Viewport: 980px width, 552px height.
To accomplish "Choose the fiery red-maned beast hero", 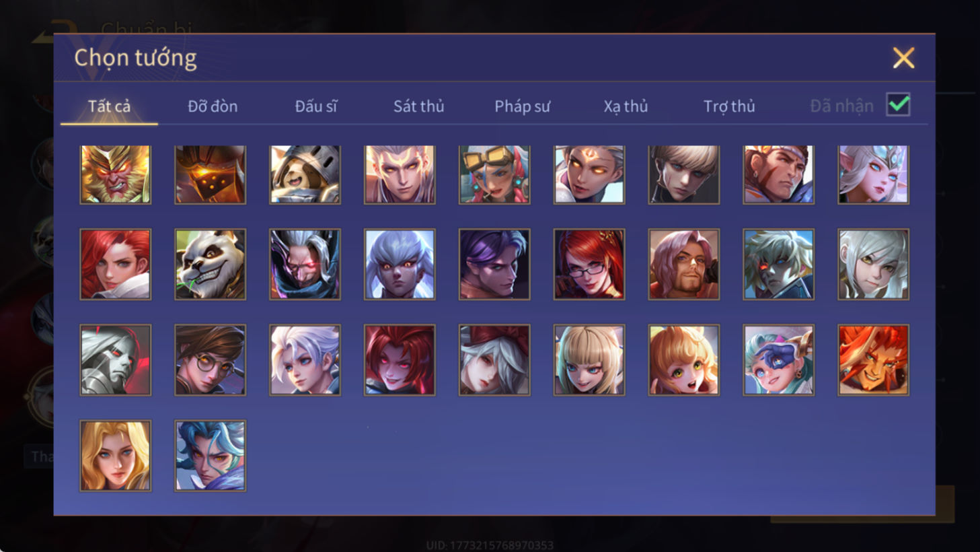I will point(873,359).
